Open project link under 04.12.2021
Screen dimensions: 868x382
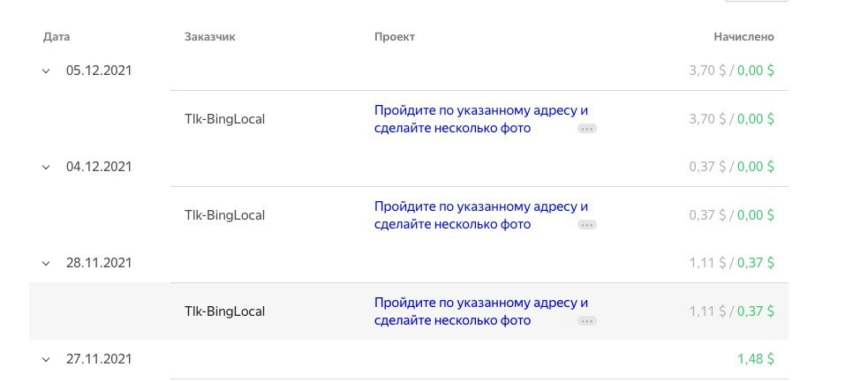[481, 215]
